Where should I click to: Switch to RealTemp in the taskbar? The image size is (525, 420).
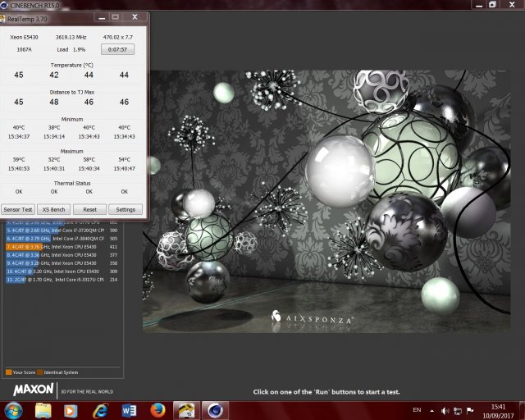(x=187, y=409)
